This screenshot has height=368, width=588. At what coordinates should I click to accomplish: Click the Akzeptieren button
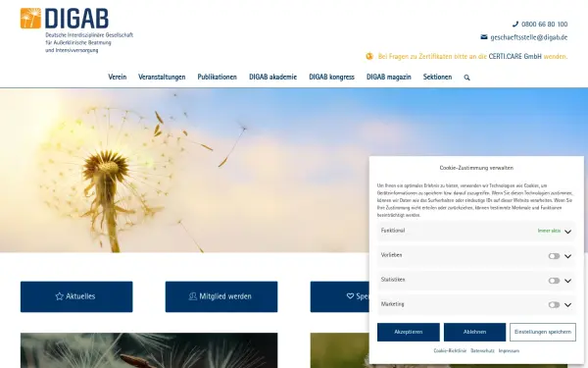(409, 332)
